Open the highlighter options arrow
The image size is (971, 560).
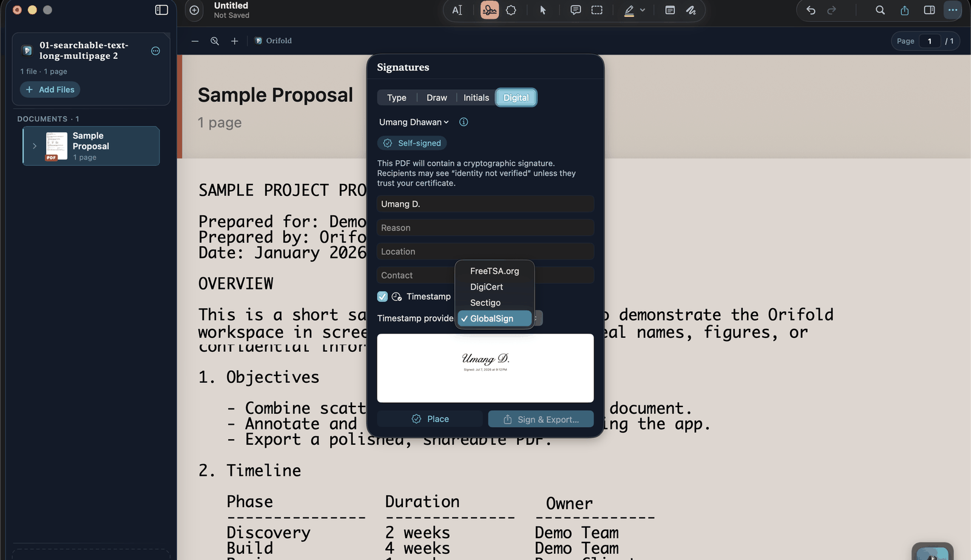[643, 10]
